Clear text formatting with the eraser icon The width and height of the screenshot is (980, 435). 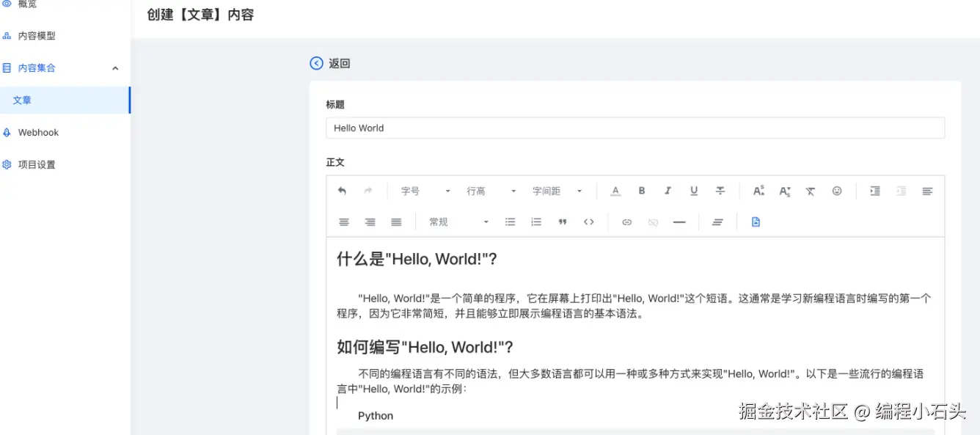pos(811,191)
